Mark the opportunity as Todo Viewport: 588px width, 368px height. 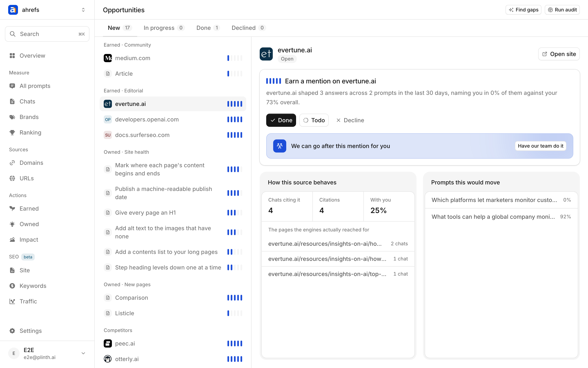click(314, 120)
